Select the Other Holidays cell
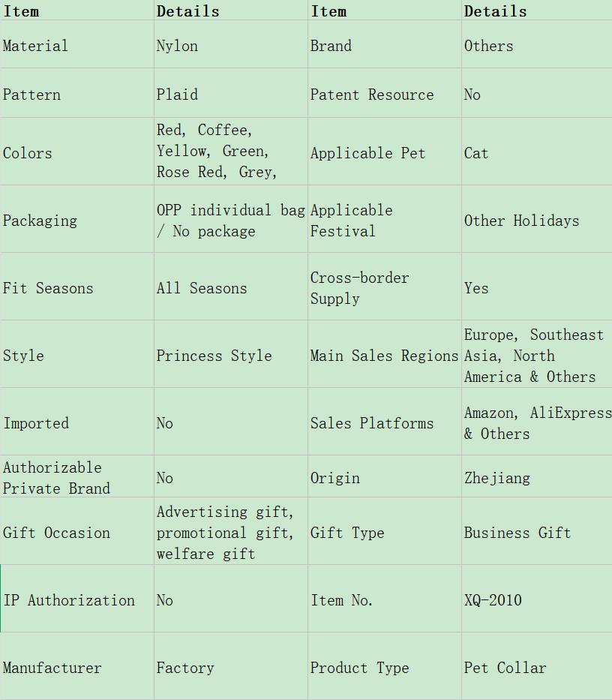The image size is (612, 700). coord(537,219)
